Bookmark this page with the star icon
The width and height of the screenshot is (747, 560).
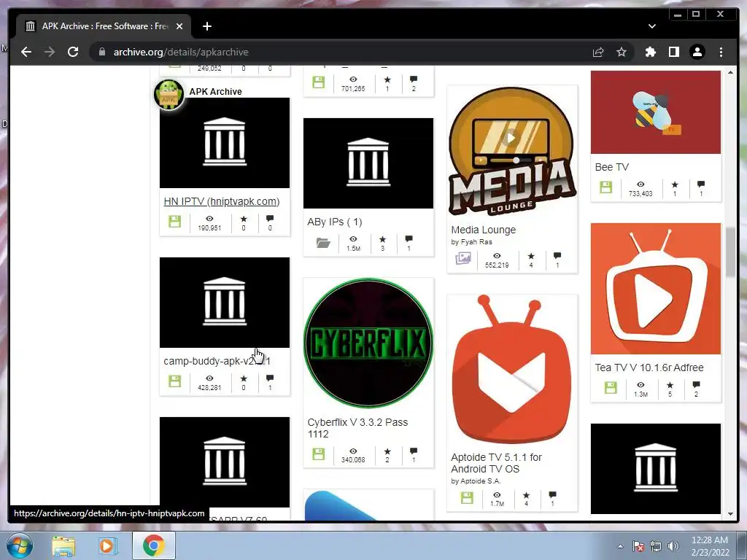tap(622, 52)
